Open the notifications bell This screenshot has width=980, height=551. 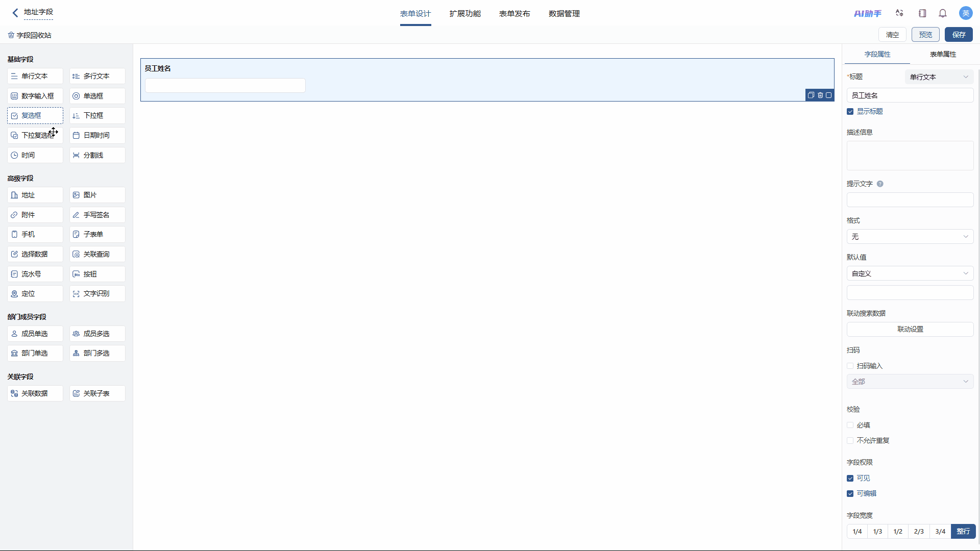point(943,13)
